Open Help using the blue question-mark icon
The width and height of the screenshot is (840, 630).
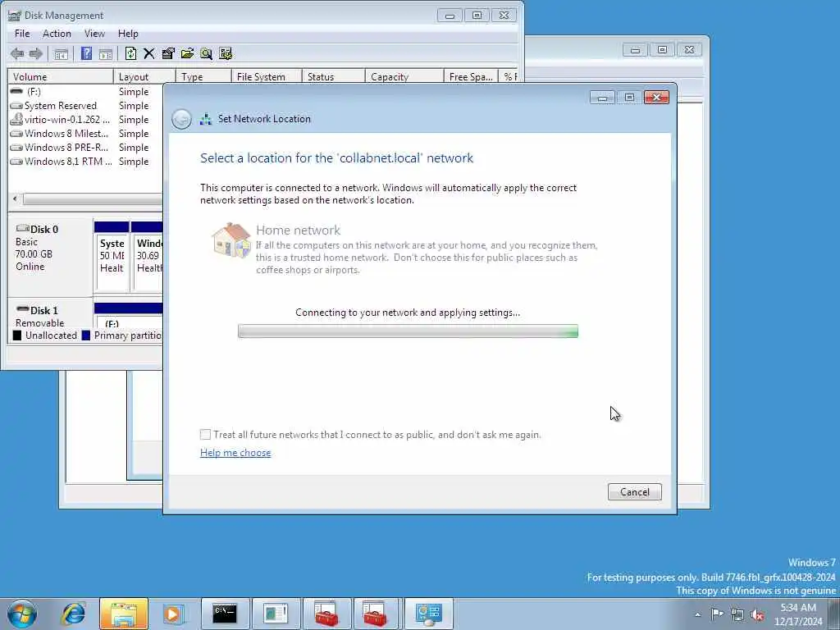pos(86,53)
